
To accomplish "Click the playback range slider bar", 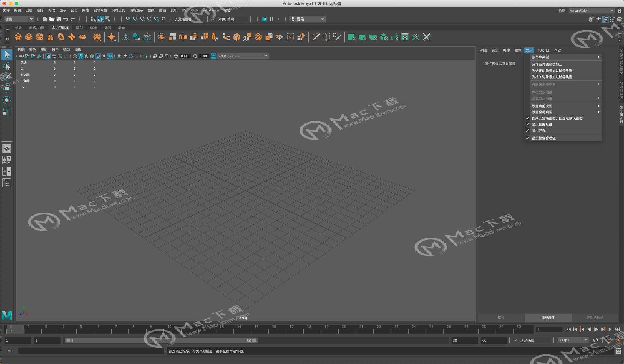I will [162, 340].
